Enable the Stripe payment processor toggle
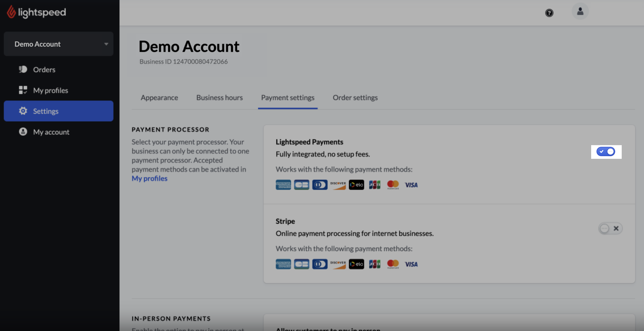Screen dimensions: 644x331 [x=610, y=229]
